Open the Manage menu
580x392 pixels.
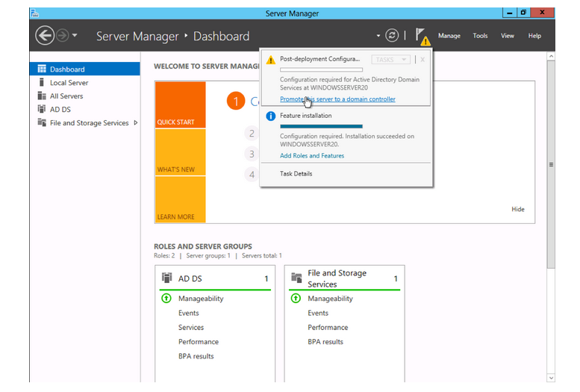click(449, 36)
